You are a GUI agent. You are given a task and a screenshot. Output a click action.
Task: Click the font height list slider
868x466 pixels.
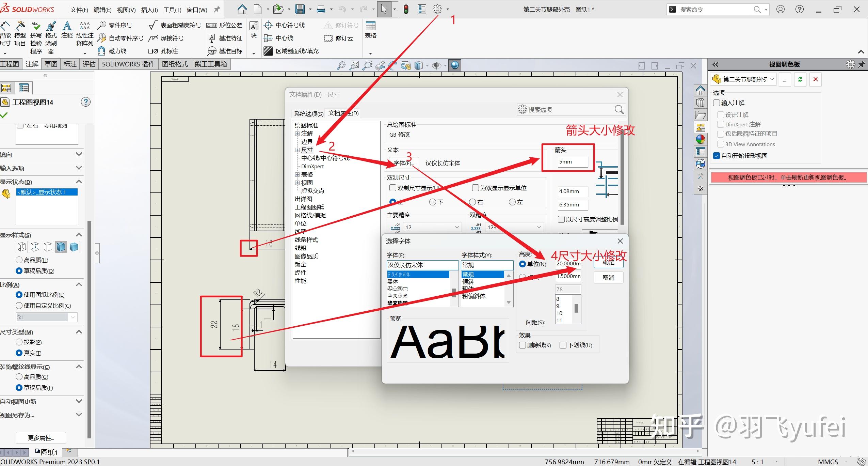(x=576, y=308)
